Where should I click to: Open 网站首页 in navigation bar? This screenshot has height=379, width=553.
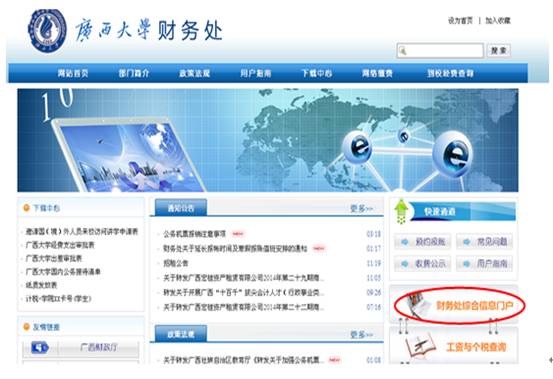point(73,73)
